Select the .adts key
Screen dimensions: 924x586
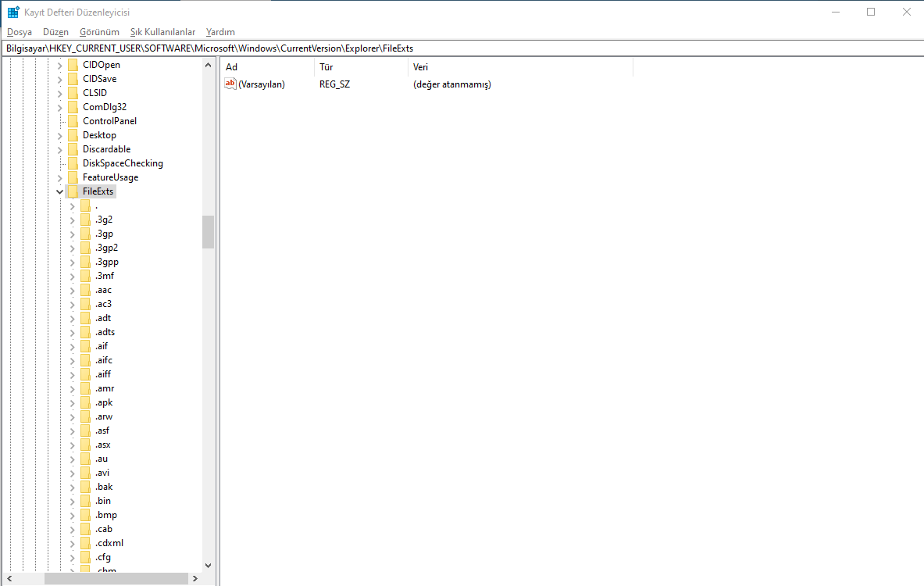coord(105,332)
